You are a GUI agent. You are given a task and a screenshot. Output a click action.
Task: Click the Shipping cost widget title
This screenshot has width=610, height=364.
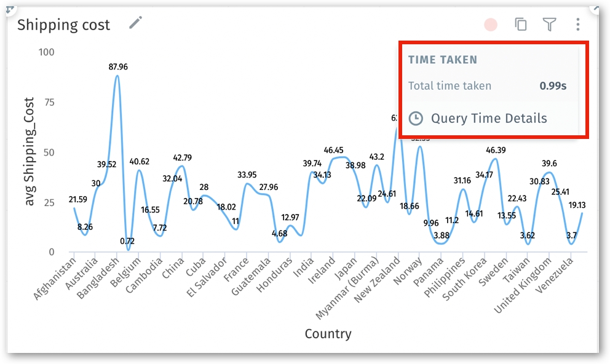coord(63,25)
